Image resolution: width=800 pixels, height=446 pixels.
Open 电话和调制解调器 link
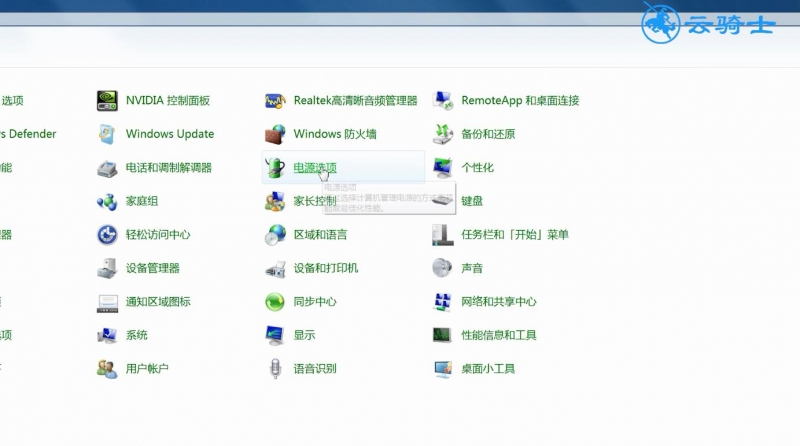[168, 167]
